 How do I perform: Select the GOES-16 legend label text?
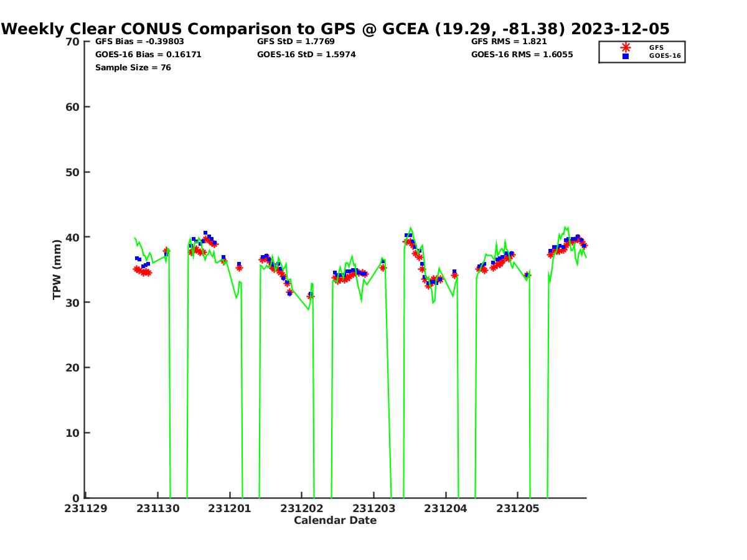[x=665, y=56]
